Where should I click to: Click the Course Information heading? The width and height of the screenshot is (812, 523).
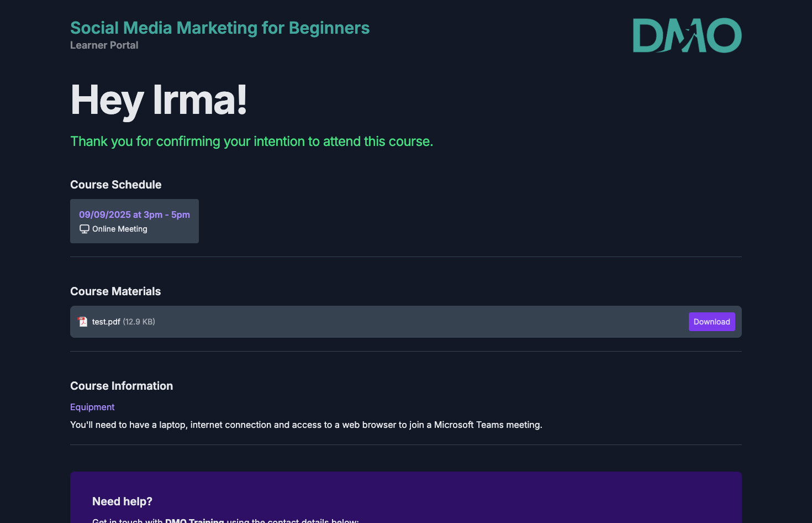tap(122, 386)
